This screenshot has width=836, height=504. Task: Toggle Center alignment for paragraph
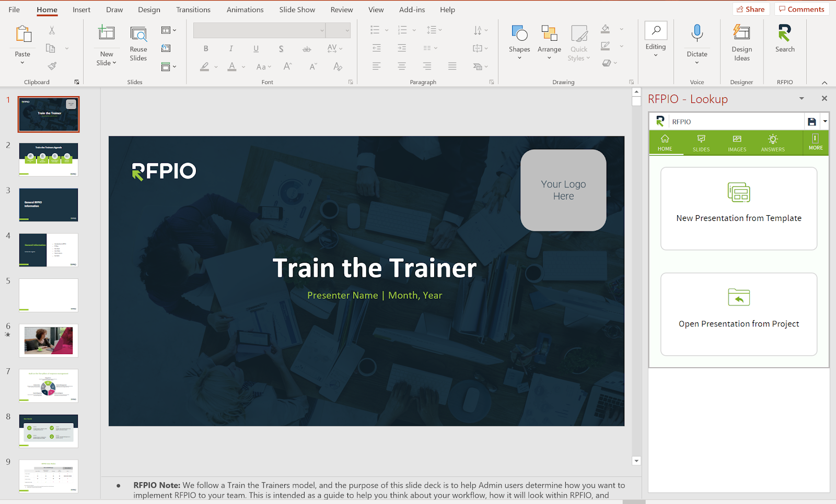click(x=402, y=66)
